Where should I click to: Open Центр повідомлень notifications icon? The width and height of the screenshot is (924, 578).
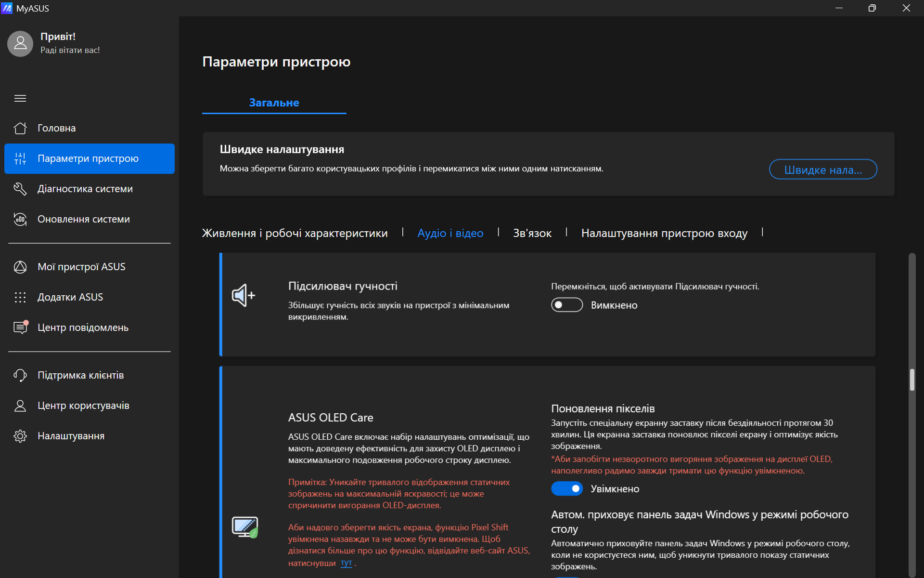coord(20,328)
